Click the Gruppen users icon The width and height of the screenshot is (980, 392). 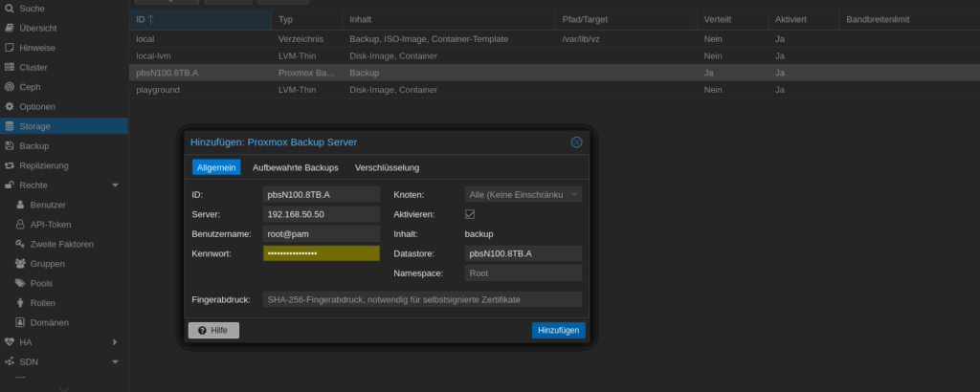(x=20, y=263)
